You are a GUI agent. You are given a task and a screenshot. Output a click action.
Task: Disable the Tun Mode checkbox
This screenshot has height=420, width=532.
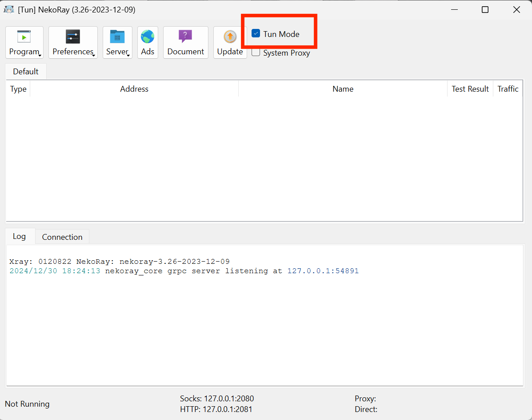[256, 33]
